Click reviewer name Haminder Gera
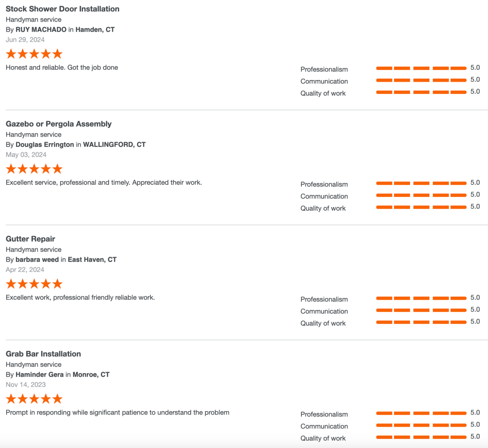The image size is (488, 448). point(40,375)
